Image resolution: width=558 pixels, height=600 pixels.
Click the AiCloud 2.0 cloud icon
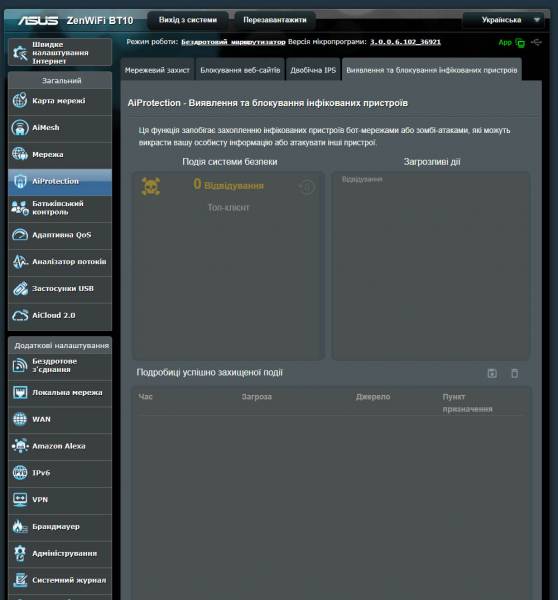point(20,315)
